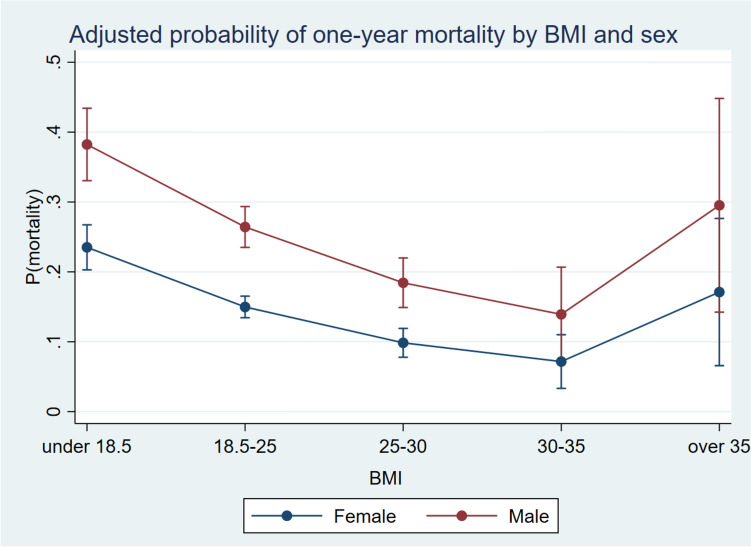Select the Male marker for BMI 30-35
The width and height of the screenshot is (751, 547).
click(x=560, y=314)
